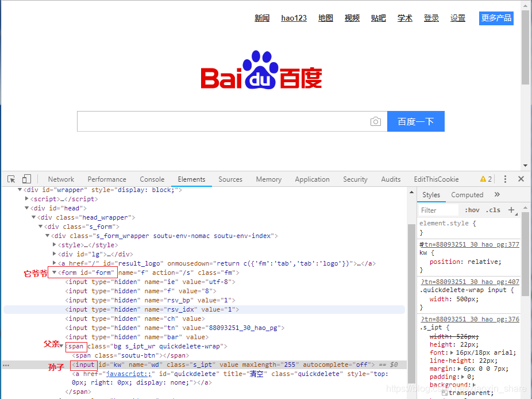
Task: Click the Elements panel vertical scrollbar
Action: 411,303
